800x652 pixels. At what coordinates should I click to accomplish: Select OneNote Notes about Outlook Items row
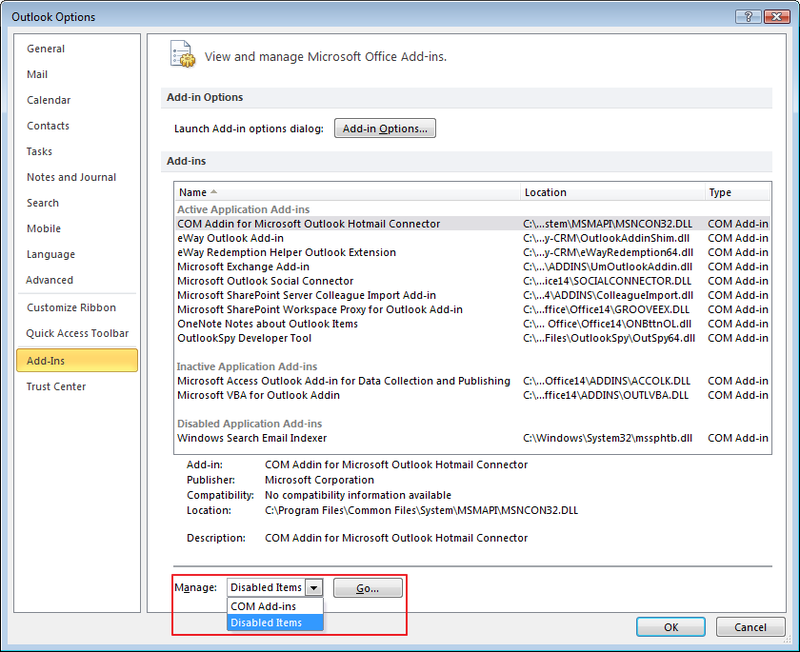click(x=472, y=324)
